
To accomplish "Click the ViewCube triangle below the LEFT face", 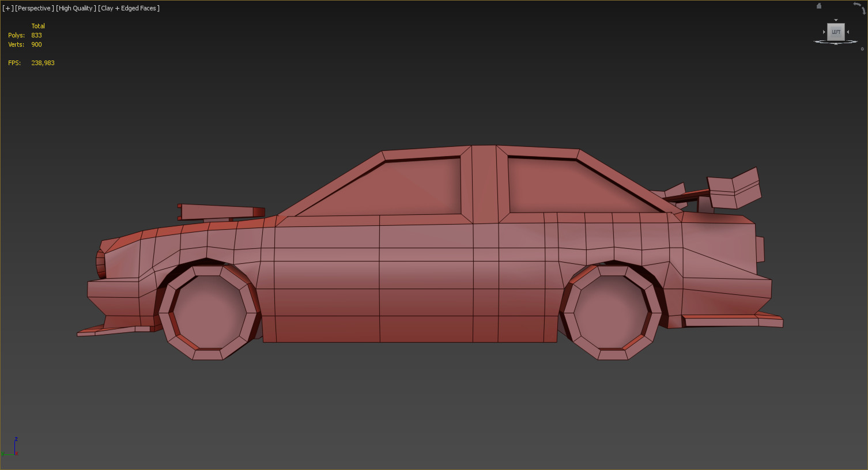I will (836, 44).
